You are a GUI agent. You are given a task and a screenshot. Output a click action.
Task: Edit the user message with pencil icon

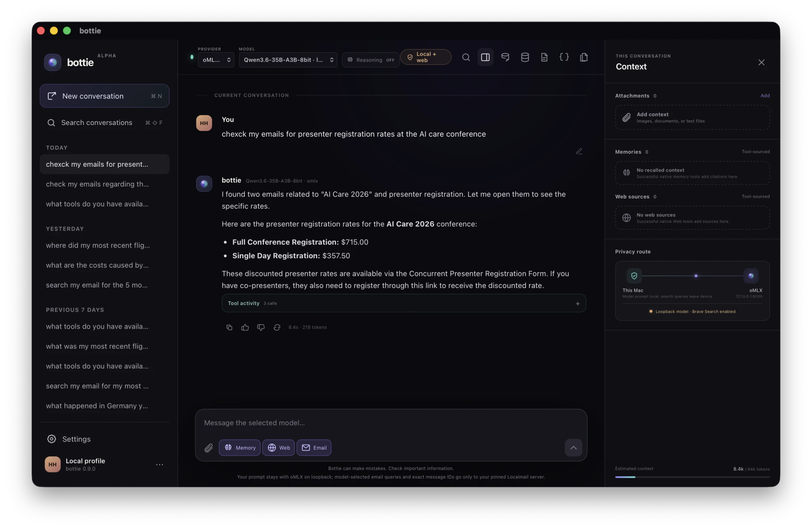[579, 151]
